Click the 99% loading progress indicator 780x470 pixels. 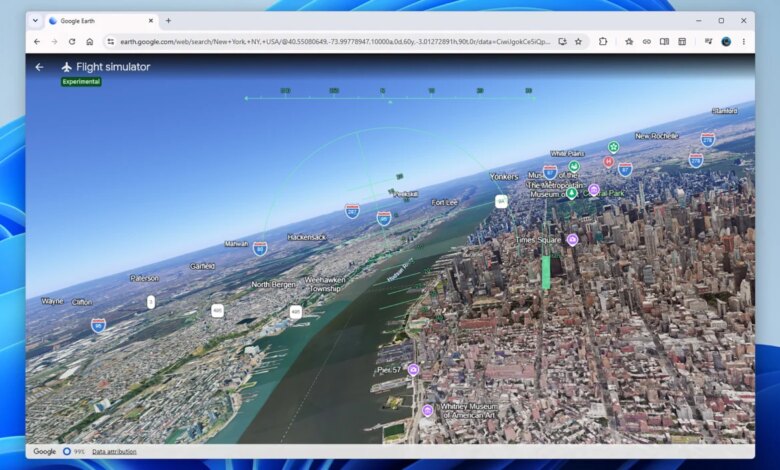click(x=73, y=452)
